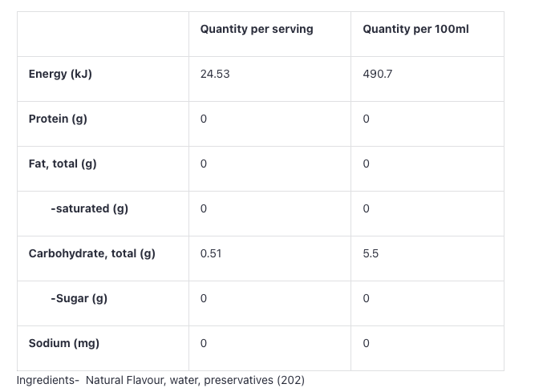543x392 pixels.
Task: Select the 0.51 carbohydrate per serving value
Action: [211, 253]
